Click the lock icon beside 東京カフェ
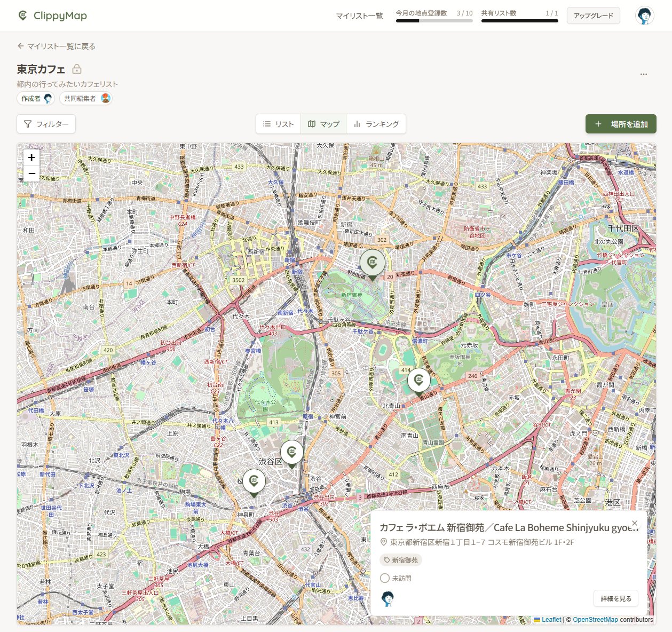Screen dimensions: 672x632 pyautogui.click(x=77, y=69)
